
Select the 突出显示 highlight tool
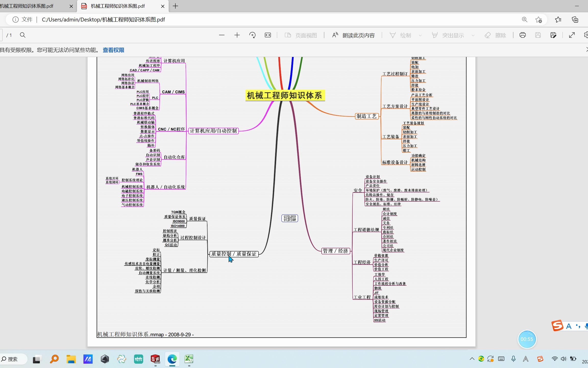coord(448,35)
